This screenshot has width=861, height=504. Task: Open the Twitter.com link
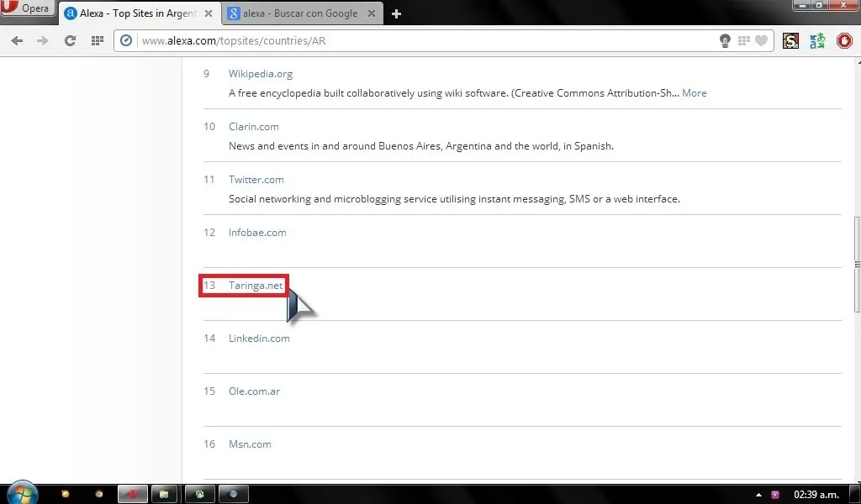(256, 179)
